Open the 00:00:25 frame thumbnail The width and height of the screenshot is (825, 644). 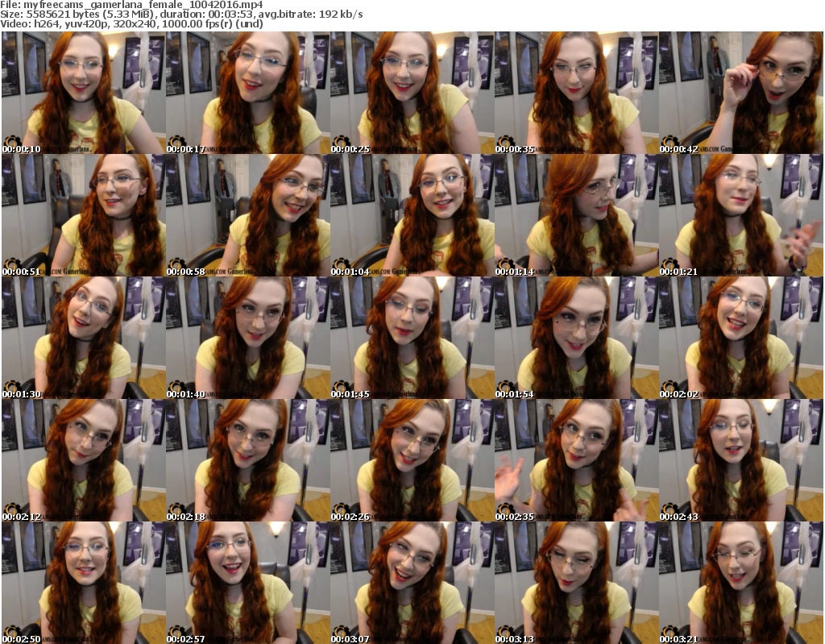(x=411, y=93)
